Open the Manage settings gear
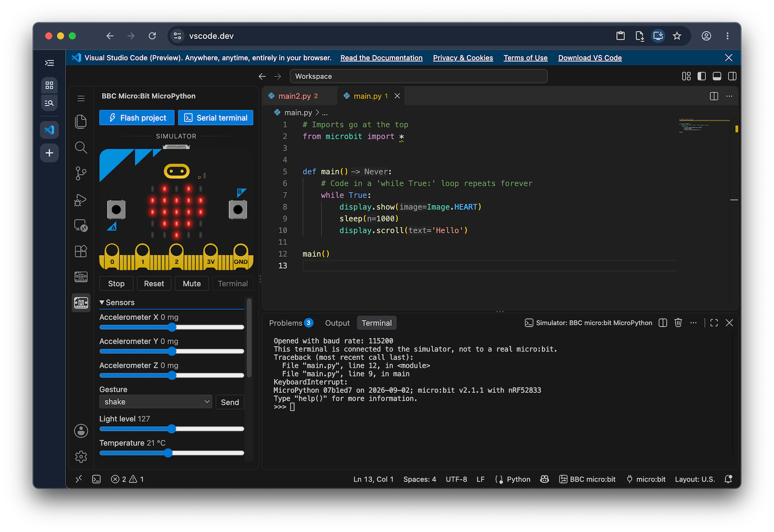 (x=81, y=457)
